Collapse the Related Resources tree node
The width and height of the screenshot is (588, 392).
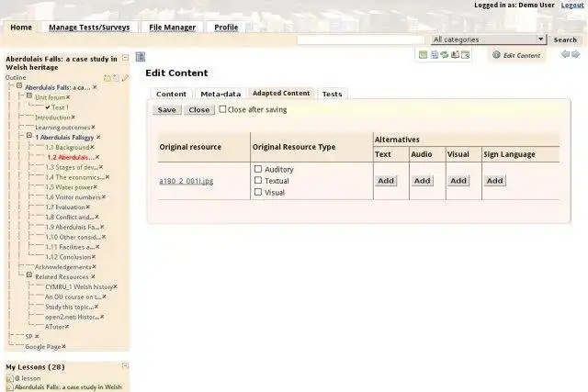pyautogui.click(x=29, y=275)
